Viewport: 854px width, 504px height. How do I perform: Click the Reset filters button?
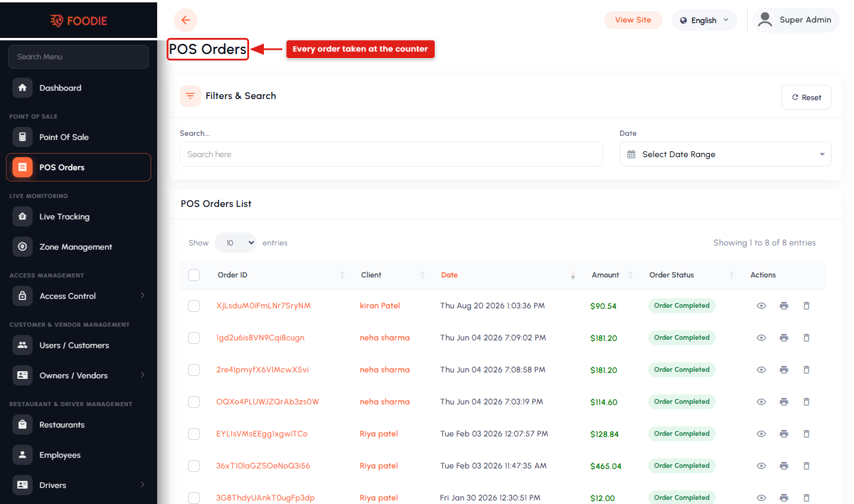[806, 97]
